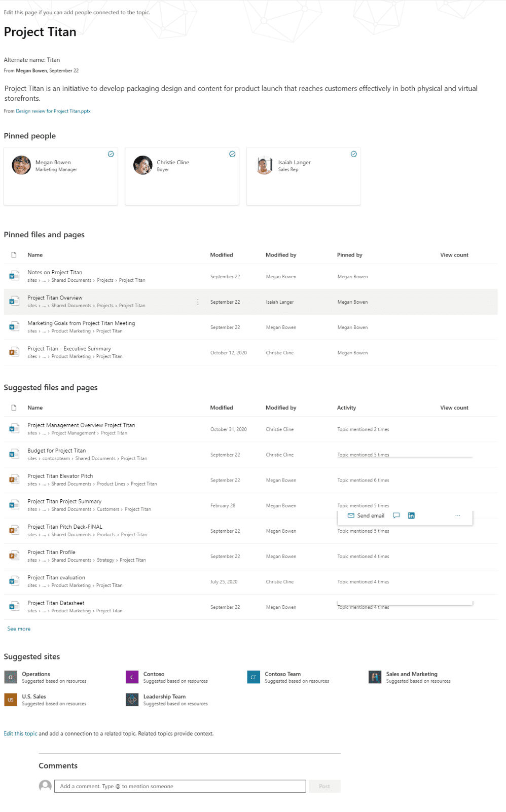The height and width of the screenshot is (812, 506).
Task: Click the badge icon on Megan Bowen's card
Action: click(x=111, y=154)
